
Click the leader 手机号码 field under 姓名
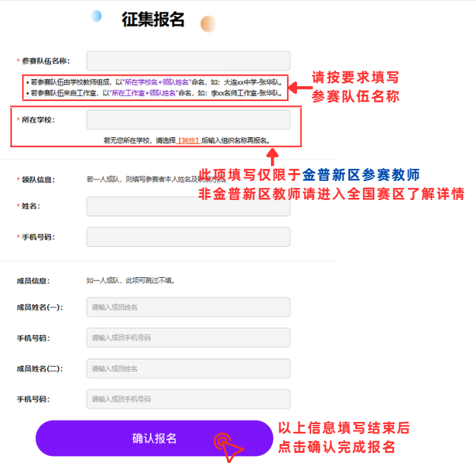coord(188,237)
